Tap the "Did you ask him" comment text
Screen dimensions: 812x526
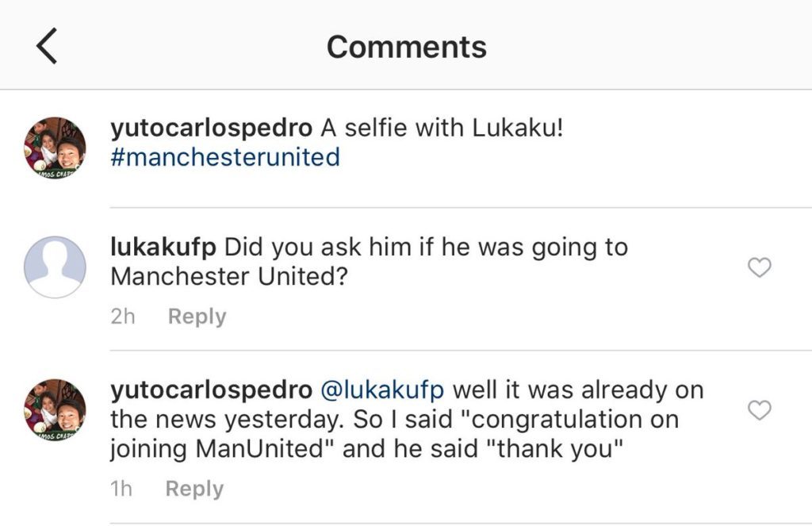[426, 247]
